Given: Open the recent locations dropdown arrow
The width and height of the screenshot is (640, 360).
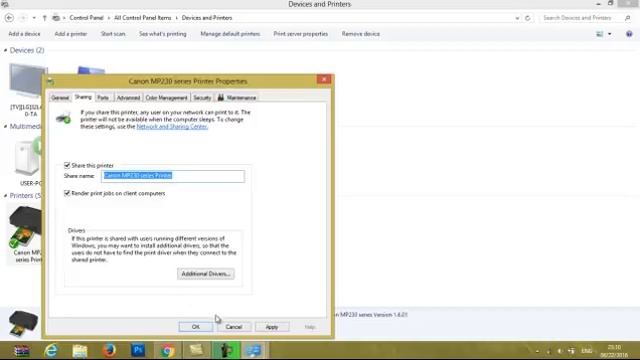Looking at the screenshot, I should click(34, 18).
